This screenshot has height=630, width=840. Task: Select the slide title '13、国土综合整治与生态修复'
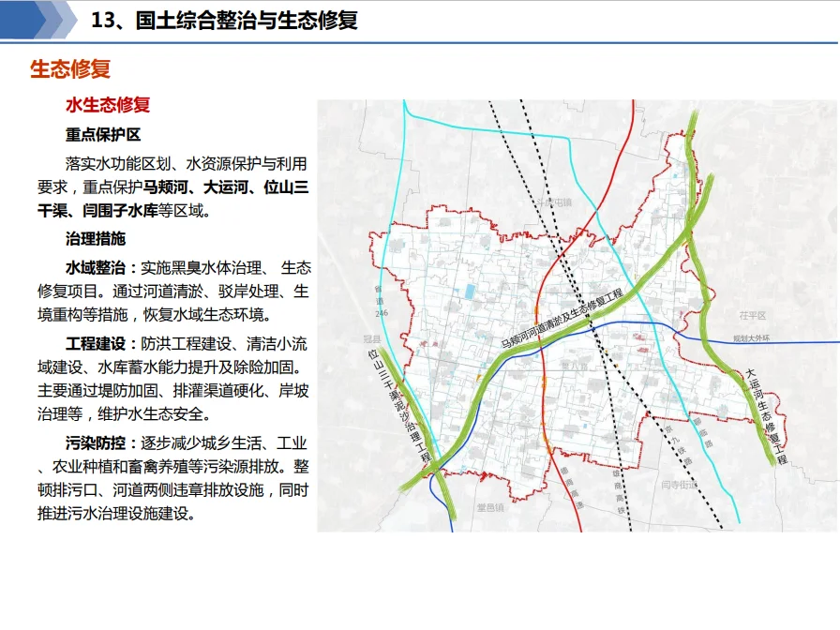(x=227, y=20)
